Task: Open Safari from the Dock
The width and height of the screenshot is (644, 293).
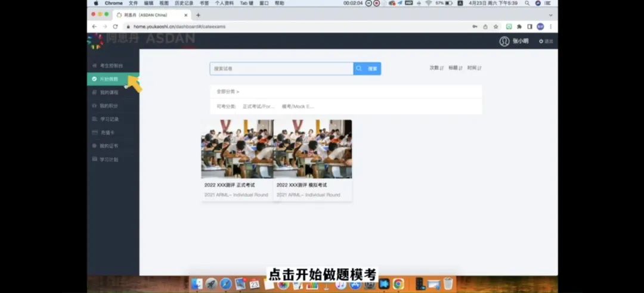Action: [225, 284]
